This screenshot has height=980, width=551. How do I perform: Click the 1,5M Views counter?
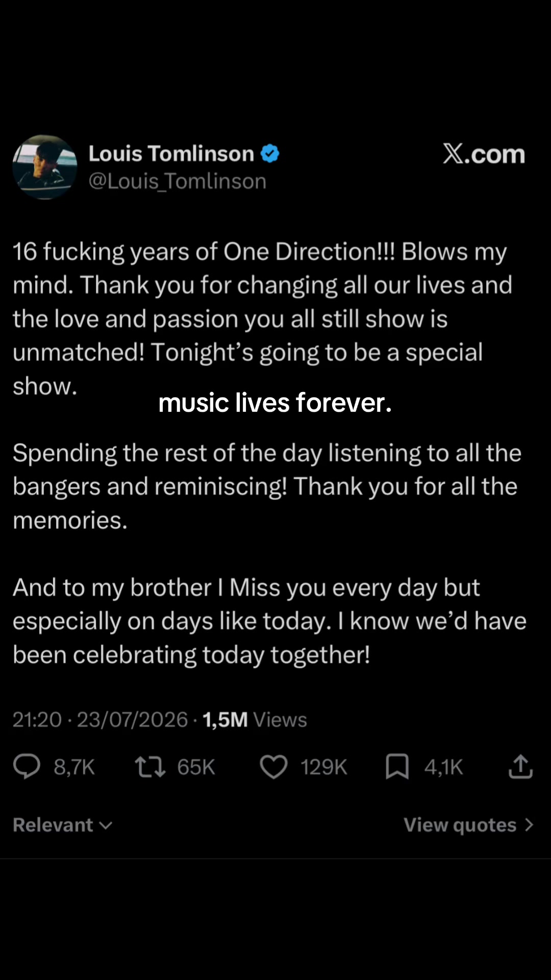tap(255, 720)
